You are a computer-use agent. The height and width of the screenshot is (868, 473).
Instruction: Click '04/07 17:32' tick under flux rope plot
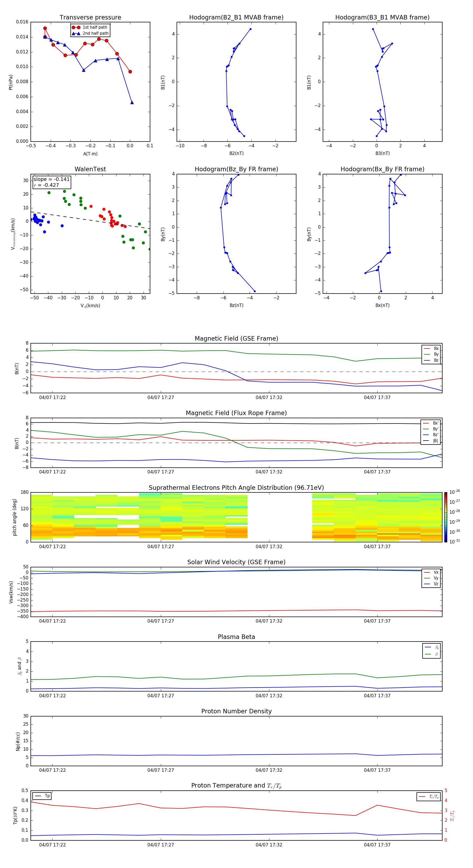tap(269, 472)
